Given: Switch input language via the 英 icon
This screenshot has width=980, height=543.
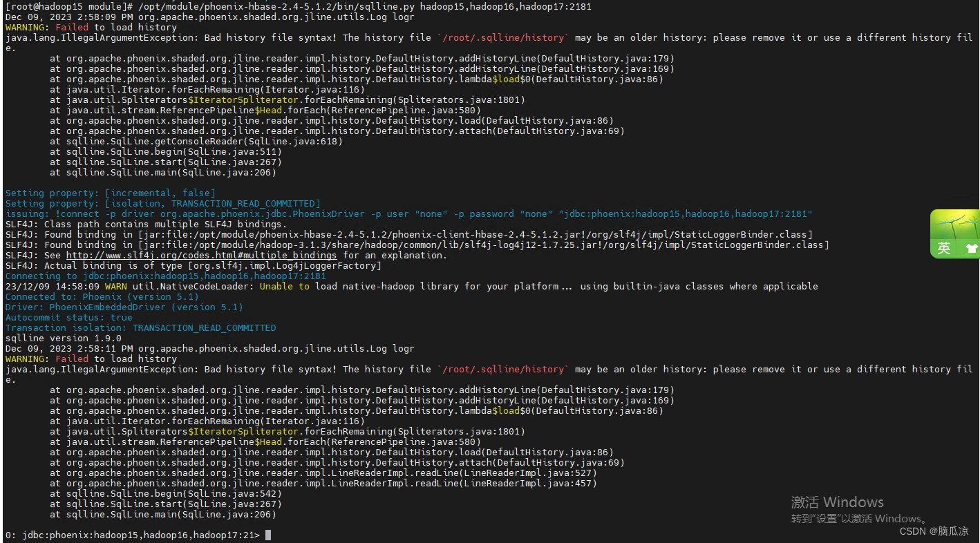Looking at the screenshot, I should pos(944,248).
